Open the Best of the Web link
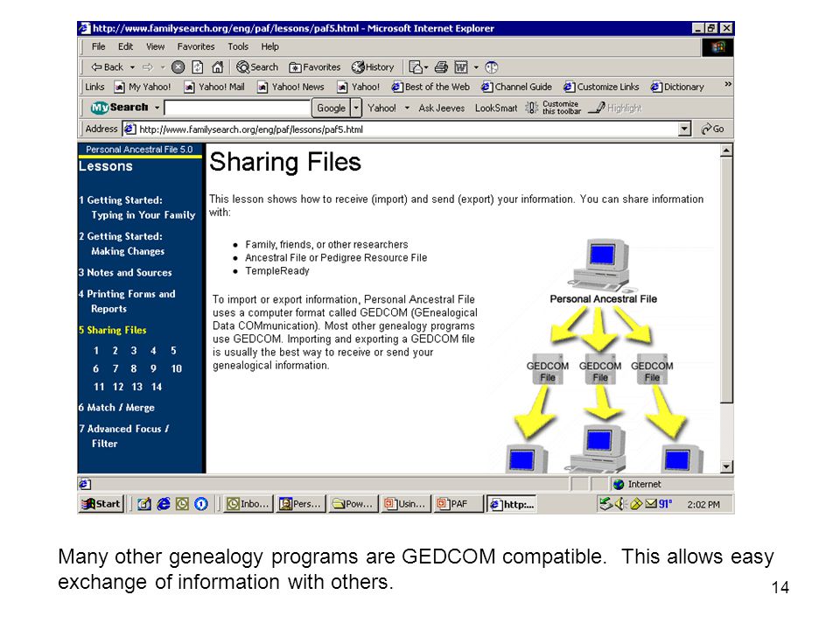The width and height of the screenshot is (840, 630). 430,87
